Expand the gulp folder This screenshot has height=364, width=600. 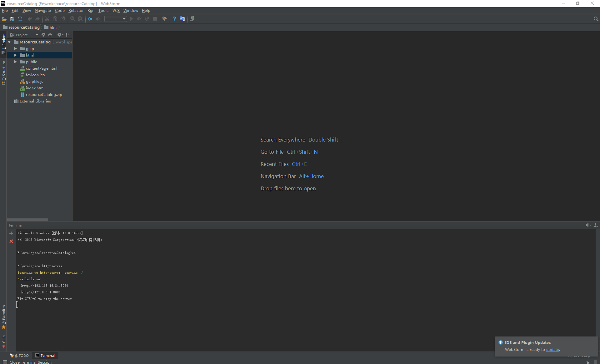pos(15,48)
